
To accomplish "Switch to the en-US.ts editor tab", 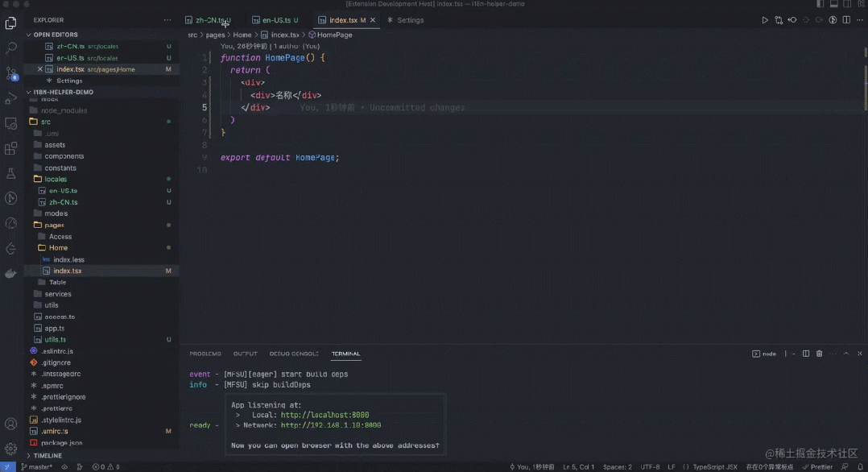I will click(275, 20).
